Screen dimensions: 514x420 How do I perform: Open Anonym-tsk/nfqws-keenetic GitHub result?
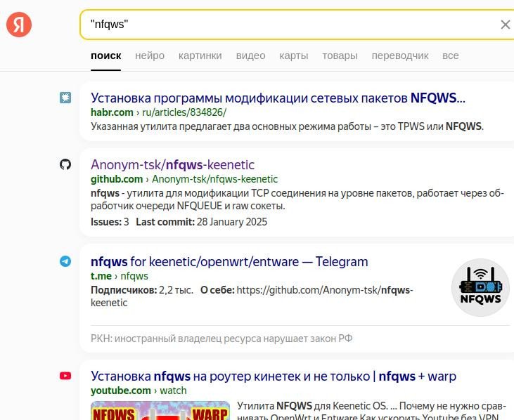click(x=172, y=164)
